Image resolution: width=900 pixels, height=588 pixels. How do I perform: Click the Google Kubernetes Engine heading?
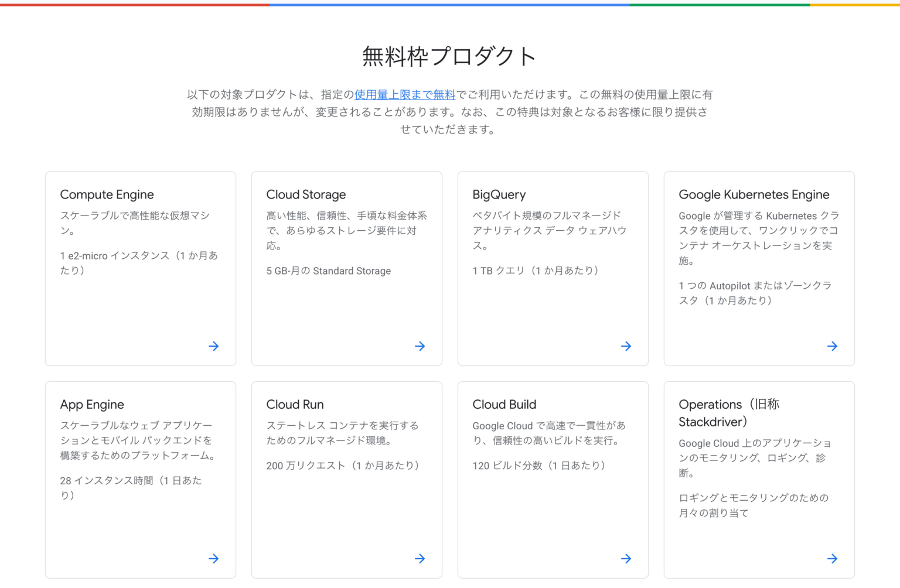click(x=754, y=194)
